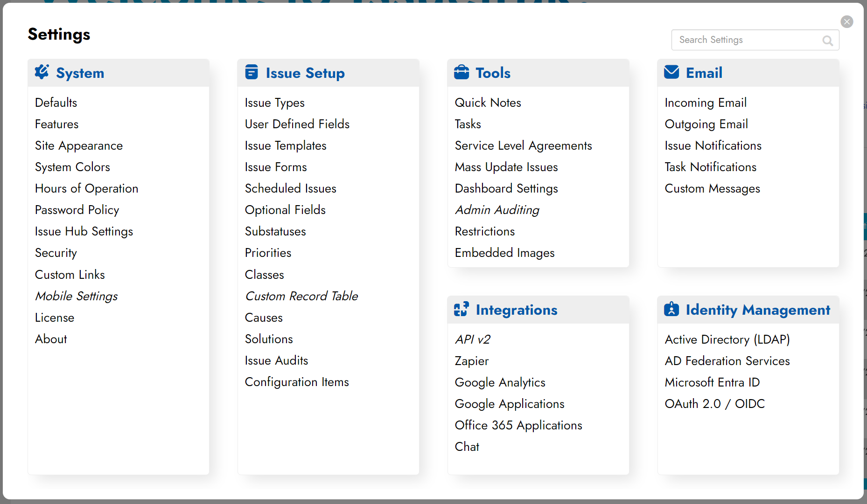Open Active Directory (LDAP) settings
This screenshot has width=867, height=504.
727,339
